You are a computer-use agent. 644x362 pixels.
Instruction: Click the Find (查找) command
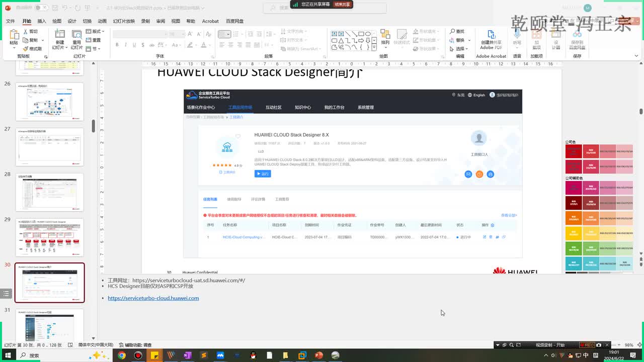457,31
